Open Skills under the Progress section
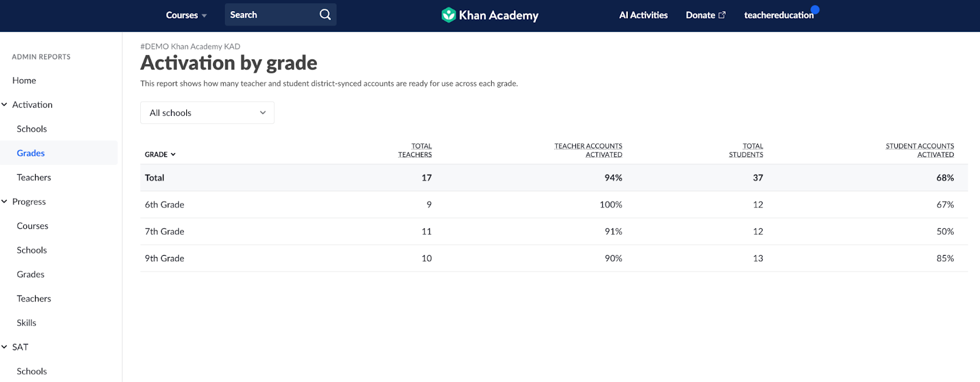The image size is (980, 382). pyautogui.click(x=26, y=323)
